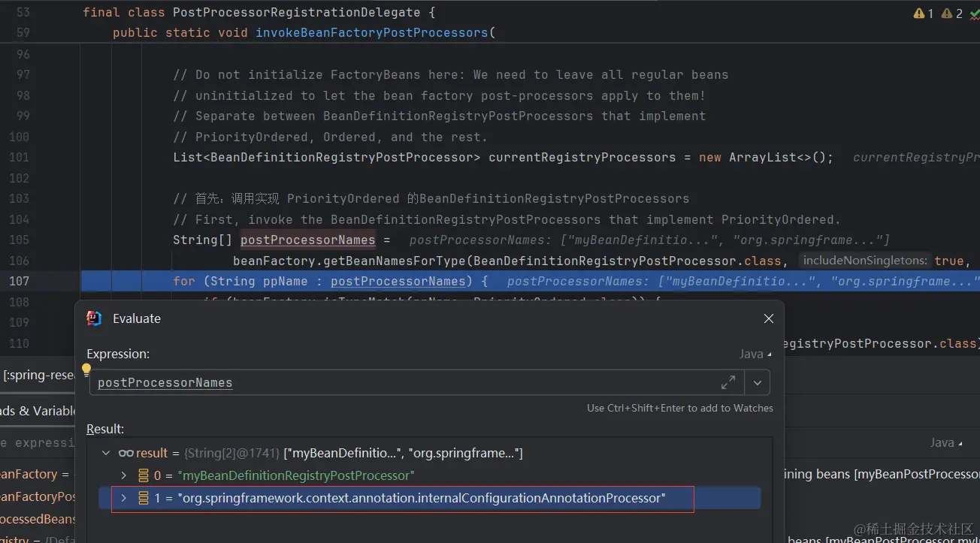Open the expression history dropdown chevron
Viewport: 980px width, 543px height.
[757, 382]
